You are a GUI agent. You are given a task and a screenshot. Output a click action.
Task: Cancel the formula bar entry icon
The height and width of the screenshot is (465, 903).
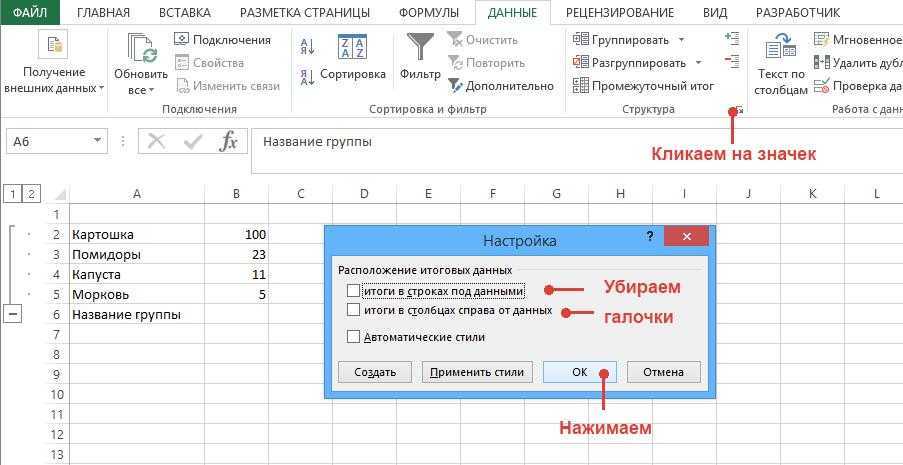click(x=157, y=141)
